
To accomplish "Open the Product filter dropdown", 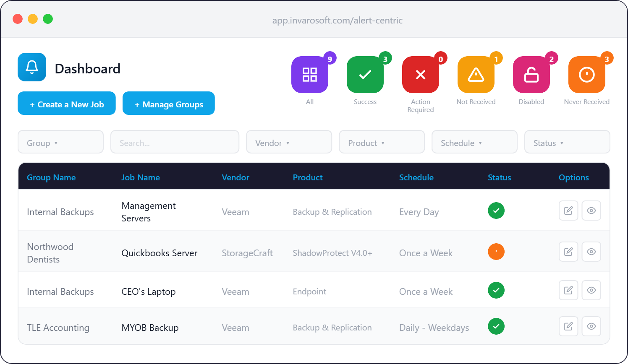I will tap(382, 142).
